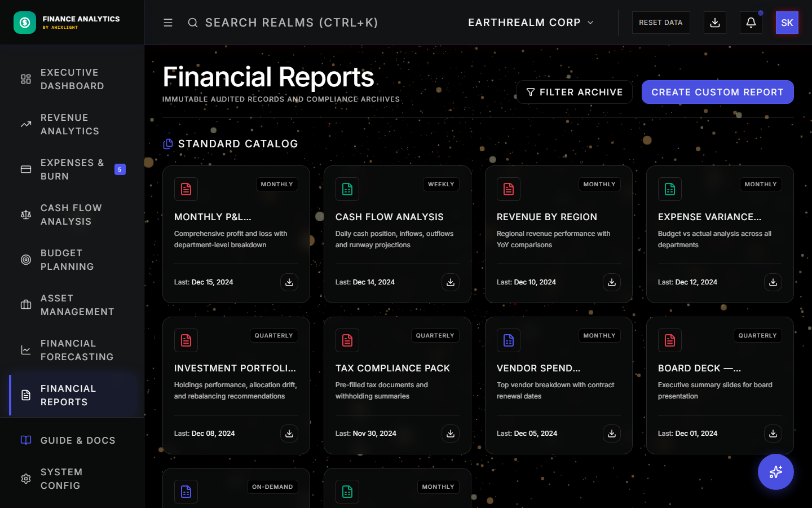Viewport: 812px width, 508px height.
Task: Click the Cash Flow Analysis green spreadsheet icon
Action: 347,189
